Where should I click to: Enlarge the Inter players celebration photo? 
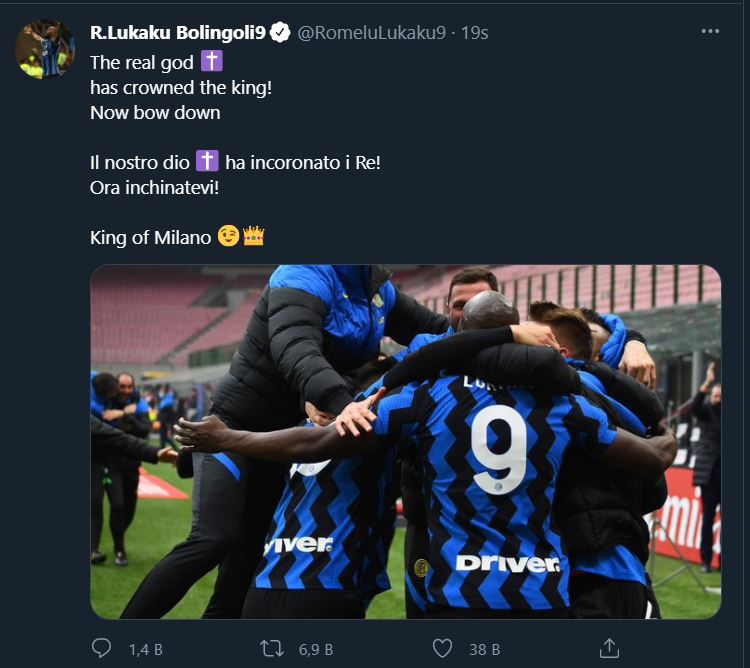click(x=405, y=441)
